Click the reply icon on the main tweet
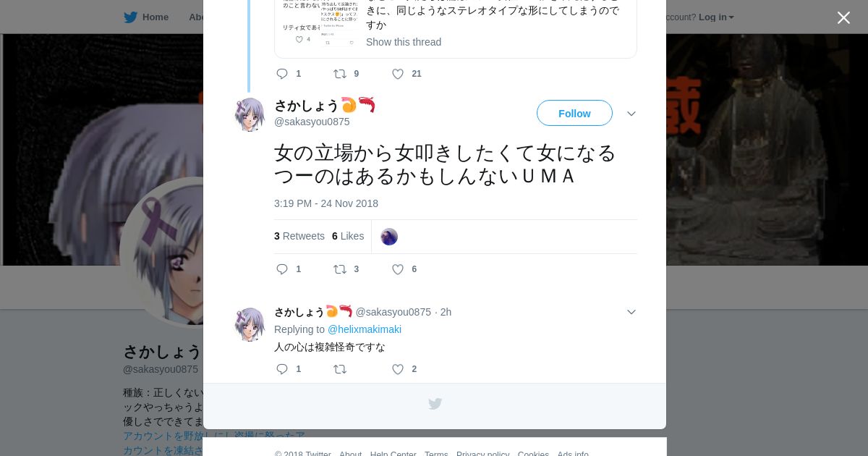Viewport: 868px width, 456px height. [282, 269]
